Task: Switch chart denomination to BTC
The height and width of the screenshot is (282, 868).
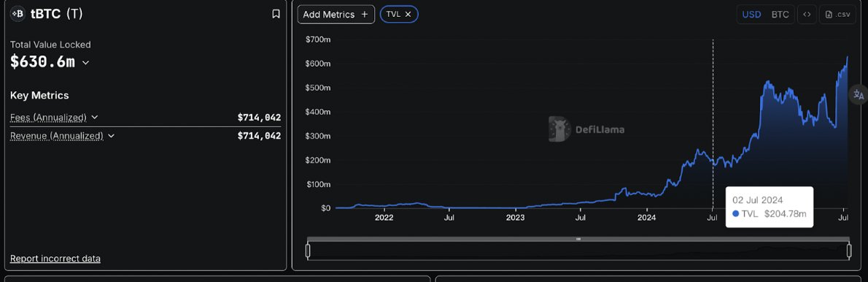Action: pyautogui.click(x=780, y=15)
